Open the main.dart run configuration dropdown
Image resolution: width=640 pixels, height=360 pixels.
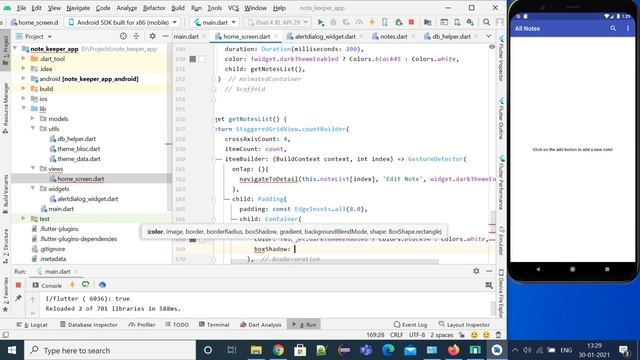215,22
